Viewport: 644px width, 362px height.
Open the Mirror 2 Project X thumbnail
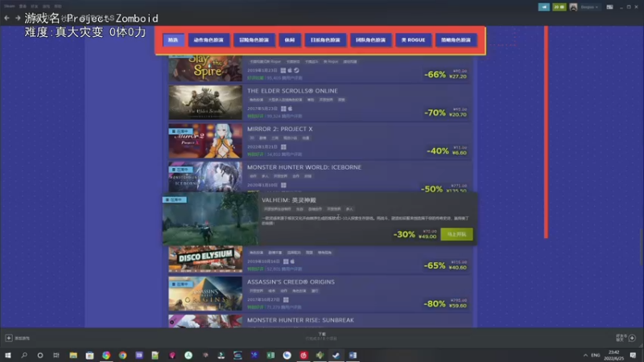205,141
